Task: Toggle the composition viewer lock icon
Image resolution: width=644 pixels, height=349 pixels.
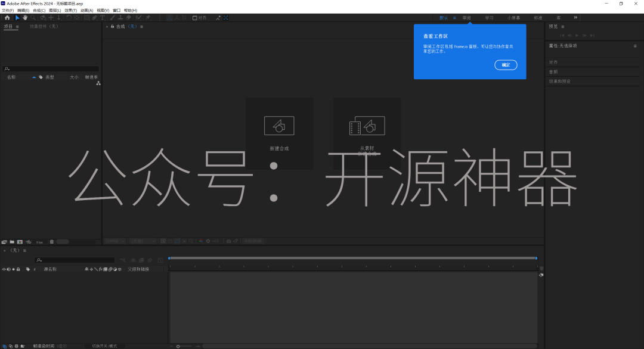Action: pyautogui.click(x=112, y=26)
